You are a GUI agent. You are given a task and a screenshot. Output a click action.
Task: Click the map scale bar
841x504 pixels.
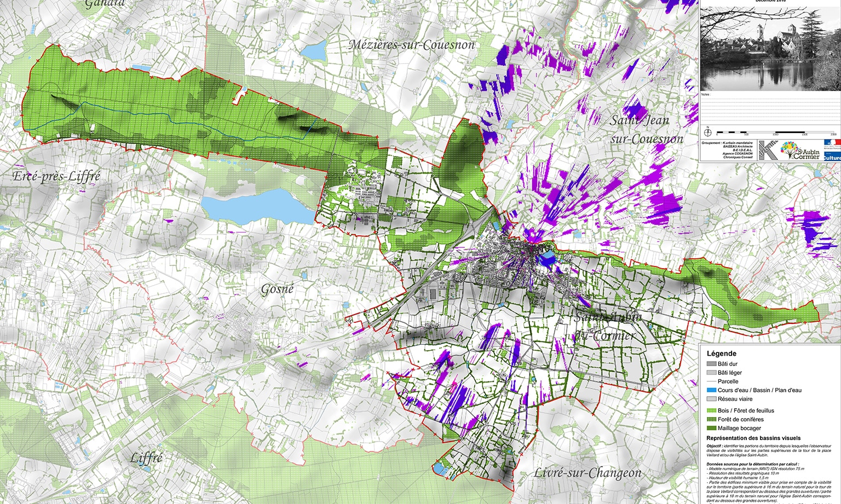point(776,132)
